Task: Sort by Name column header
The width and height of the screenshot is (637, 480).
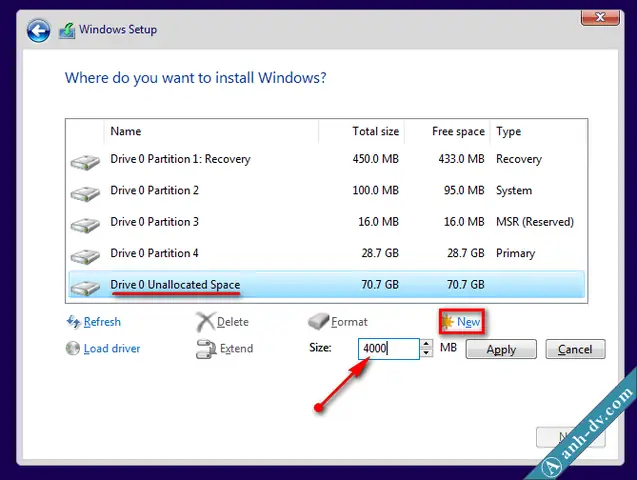Action: (x=211, y=131)
